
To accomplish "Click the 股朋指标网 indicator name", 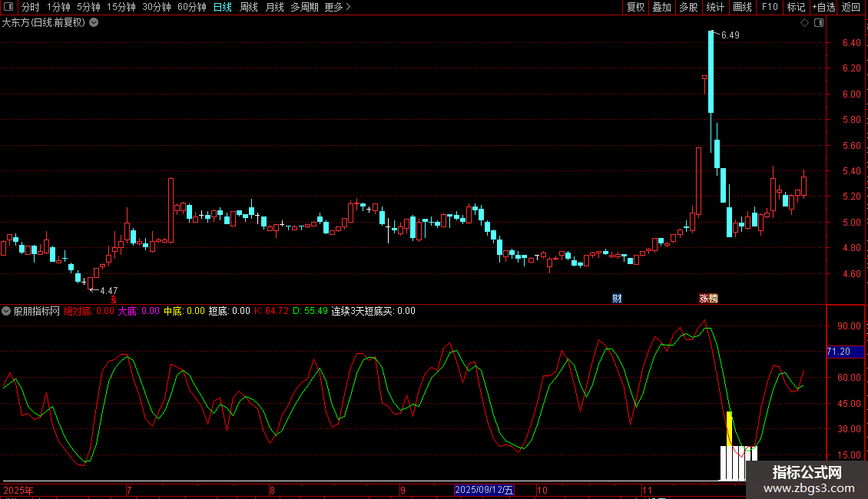I will (37, 311).
